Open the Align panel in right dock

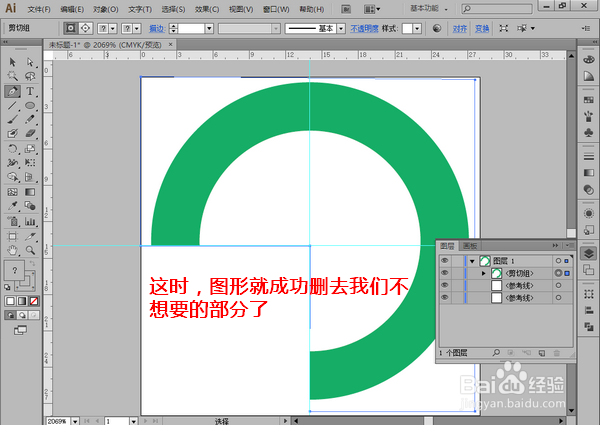coord(589,310)
